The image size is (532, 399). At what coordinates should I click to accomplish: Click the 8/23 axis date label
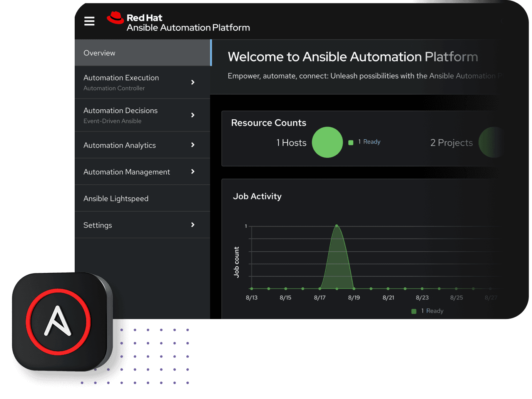click(422, 298)
